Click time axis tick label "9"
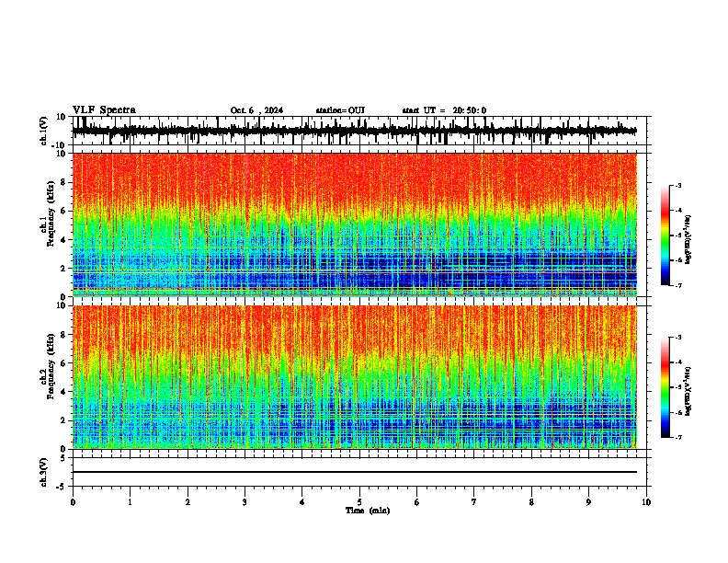Viewport: 728px width, 563px height. [x=588, y=501]
